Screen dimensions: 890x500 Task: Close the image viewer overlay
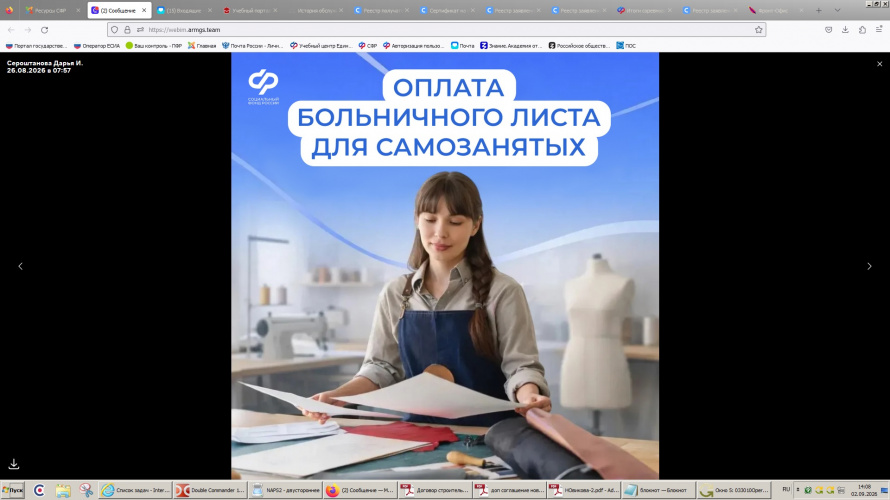point(880,64)
